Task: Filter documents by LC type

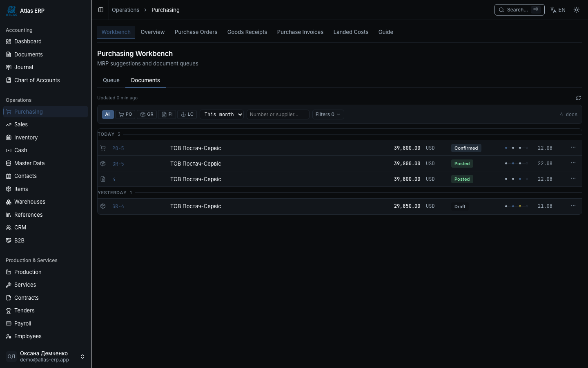Action: (187, 114)
